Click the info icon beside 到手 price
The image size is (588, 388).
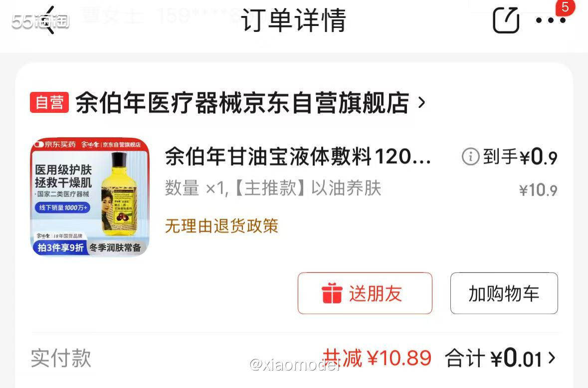pyautogui.click(x=470, y=156)
